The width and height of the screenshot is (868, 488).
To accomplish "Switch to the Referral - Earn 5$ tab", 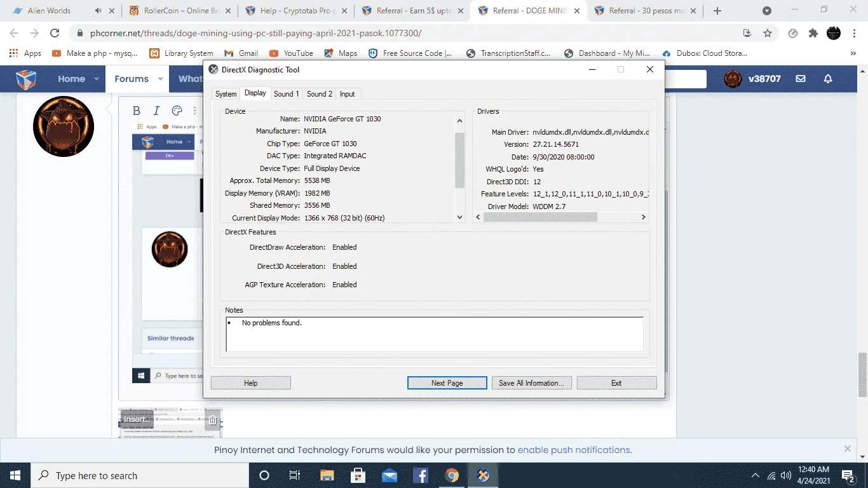I will click(412, 11).
